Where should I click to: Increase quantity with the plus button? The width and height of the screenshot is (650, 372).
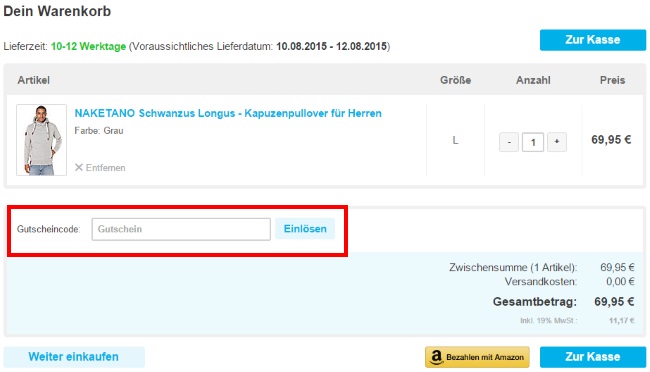pos(557,142)
